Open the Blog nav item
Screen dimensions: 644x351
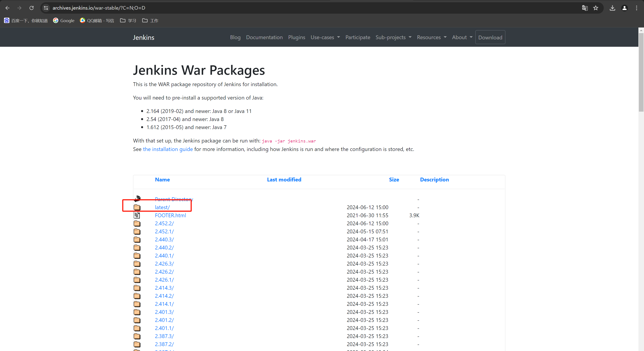tap(235, 37)
